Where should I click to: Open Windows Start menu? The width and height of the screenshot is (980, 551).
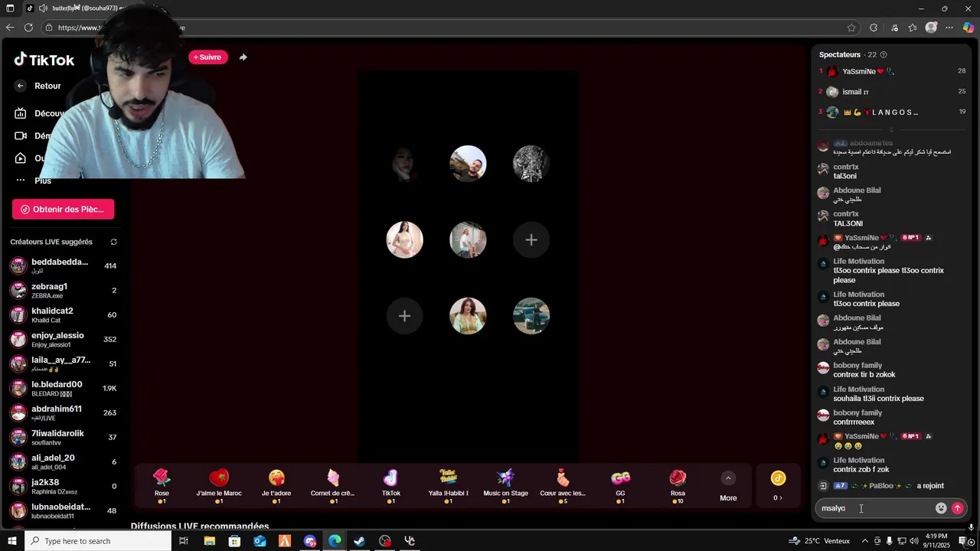11,541
